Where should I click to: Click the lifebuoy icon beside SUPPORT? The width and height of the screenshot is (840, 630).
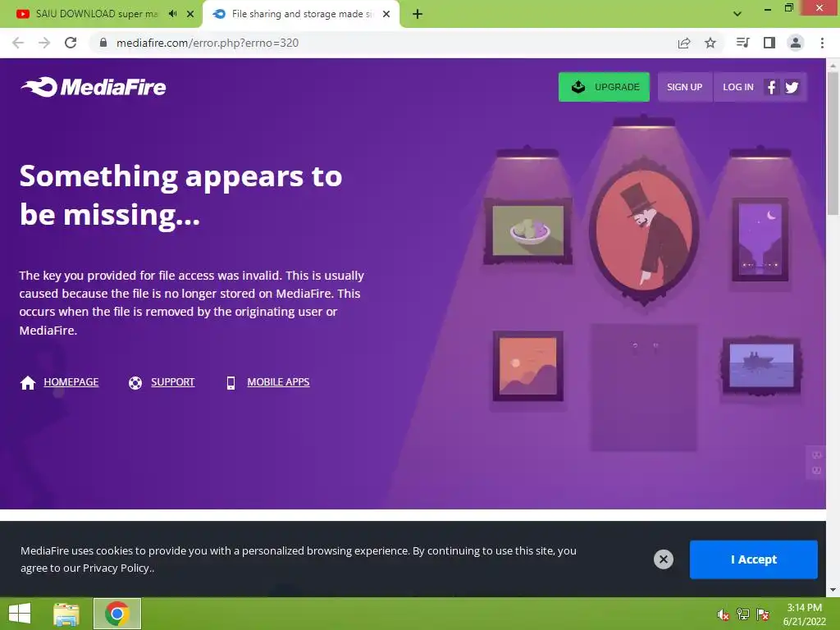pos(135,382)
